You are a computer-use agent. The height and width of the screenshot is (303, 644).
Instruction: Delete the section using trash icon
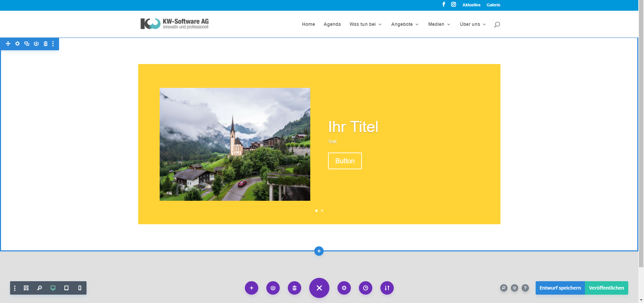(x=46, y=44)
